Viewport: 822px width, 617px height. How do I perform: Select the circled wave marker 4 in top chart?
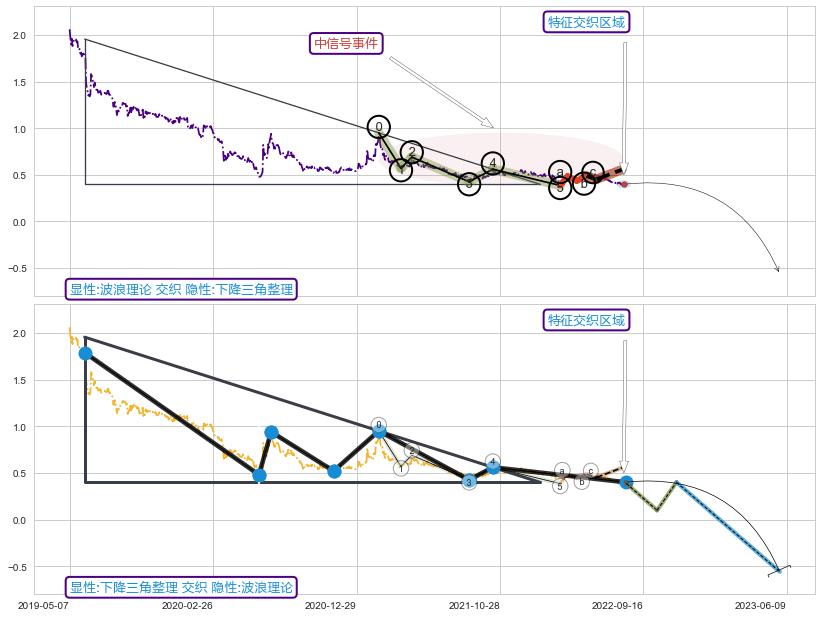492,163
